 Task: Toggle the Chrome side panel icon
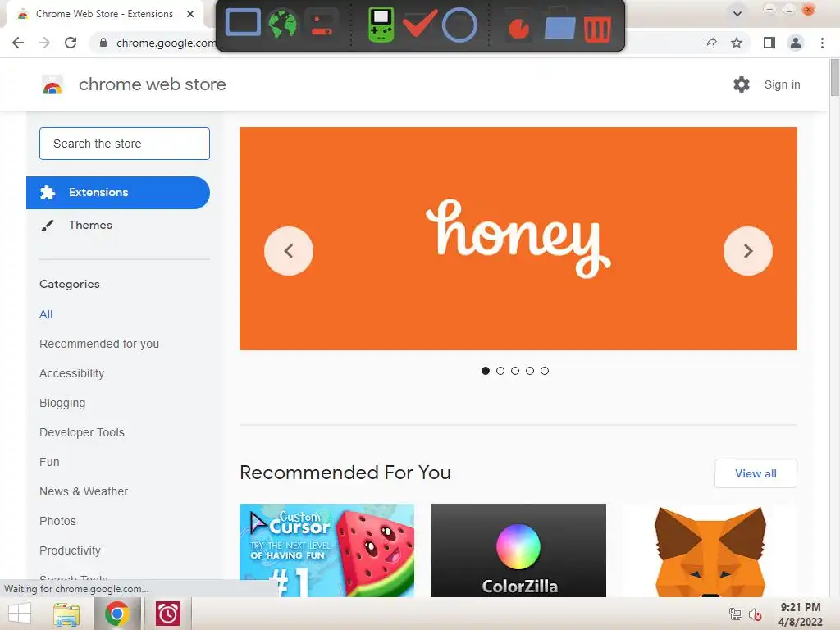(x=769, y=43)
